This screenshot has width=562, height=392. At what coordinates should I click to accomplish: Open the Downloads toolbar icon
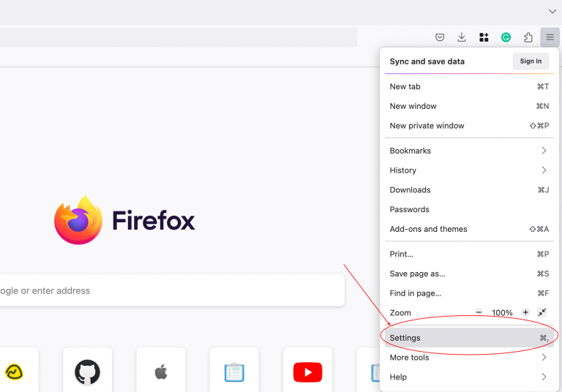tap(462, 37)
